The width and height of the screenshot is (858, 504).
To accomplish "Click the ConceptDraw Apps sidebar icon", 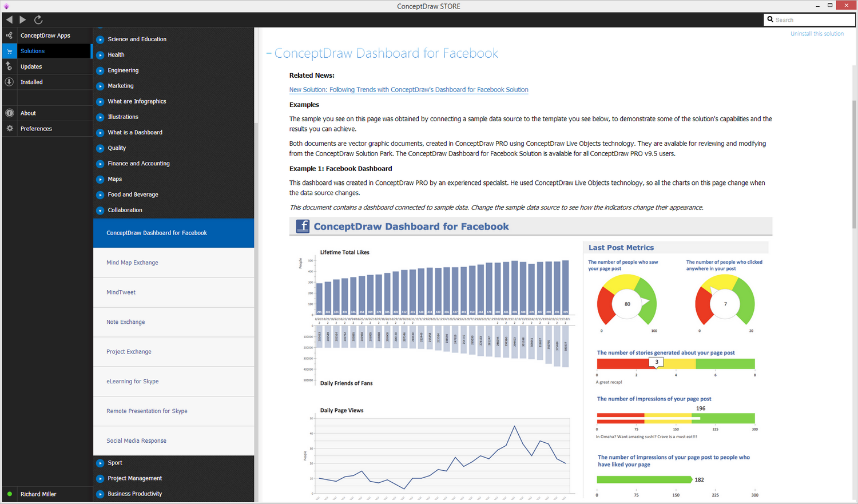I will [9, 35].
